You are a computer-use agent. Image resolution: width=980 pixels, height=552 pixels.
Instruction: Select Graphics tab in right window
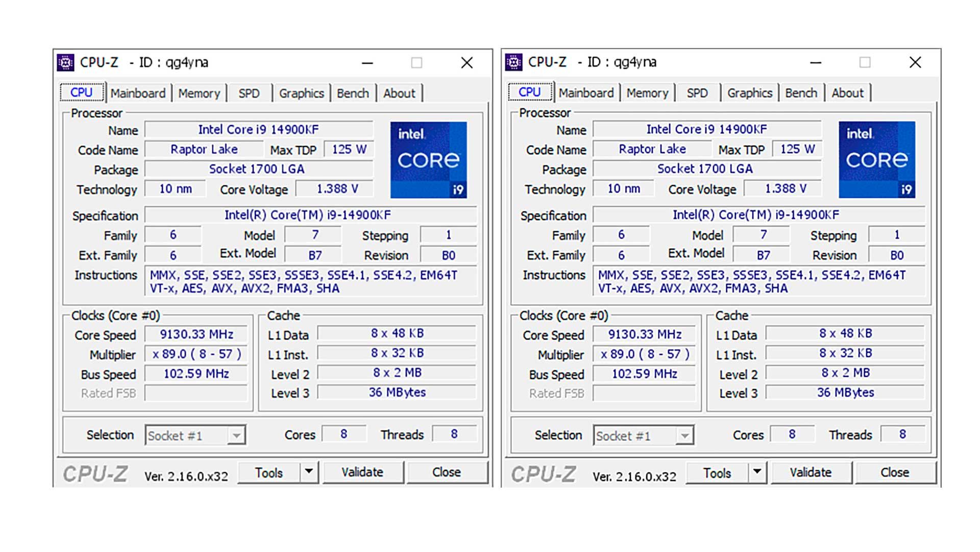coord(749,93)
